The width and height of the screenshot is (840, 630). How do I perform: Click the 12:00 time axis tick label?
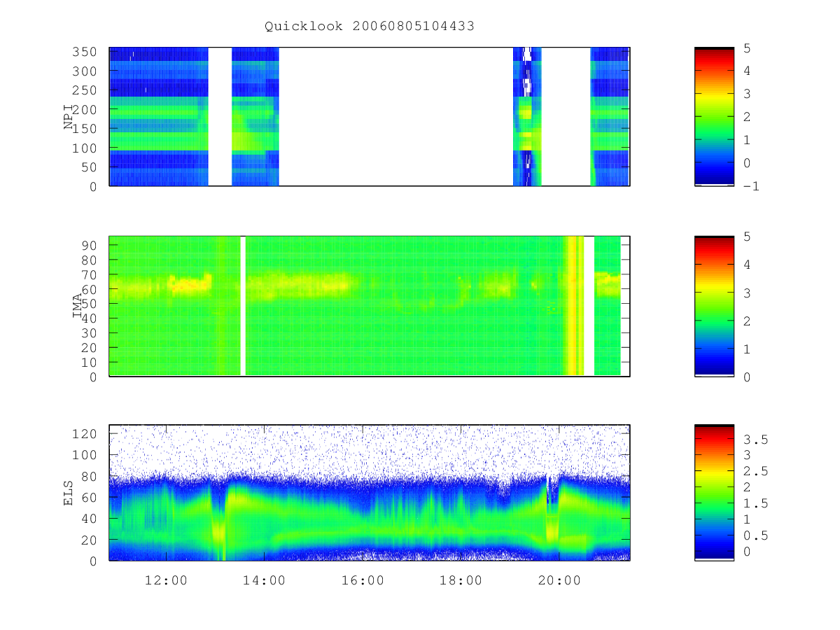tap(166, 580)
